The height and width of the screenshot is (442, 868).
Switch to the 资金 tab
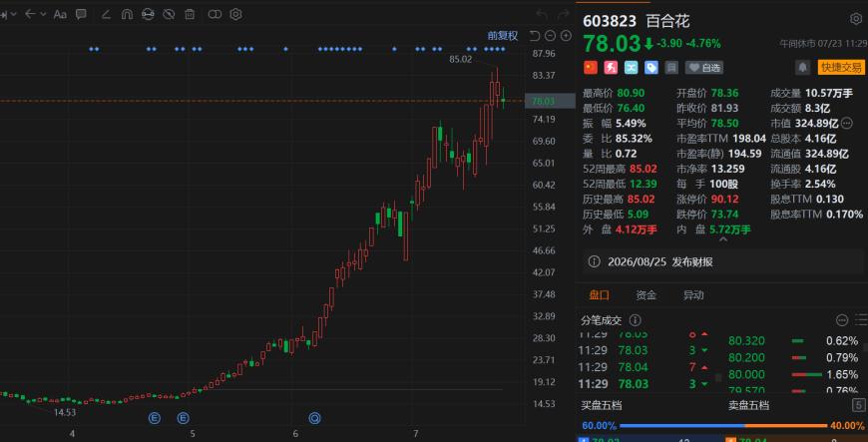647,295
